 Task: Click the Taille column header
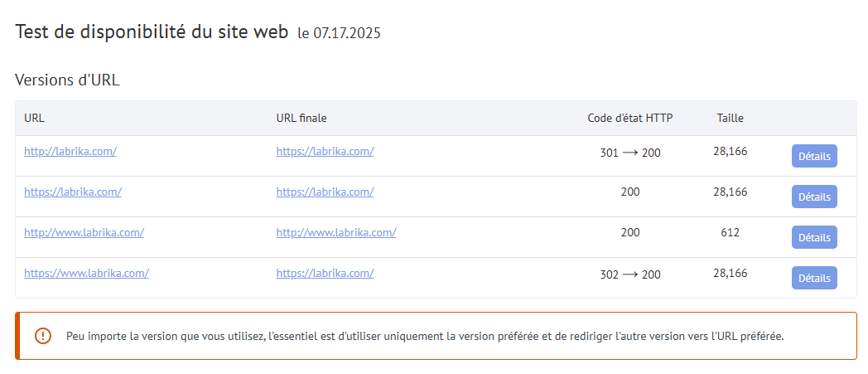pyautogui.click(x=731, y=118)
